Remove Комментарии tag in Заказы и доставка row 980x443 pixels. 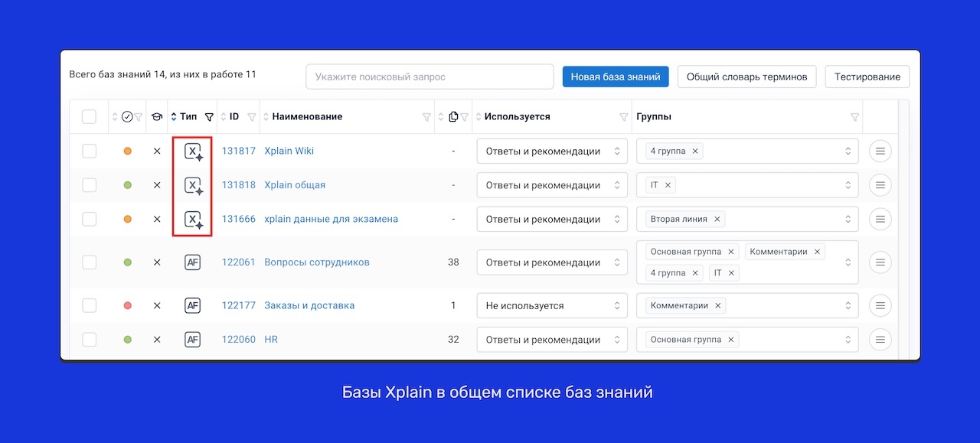718,305
